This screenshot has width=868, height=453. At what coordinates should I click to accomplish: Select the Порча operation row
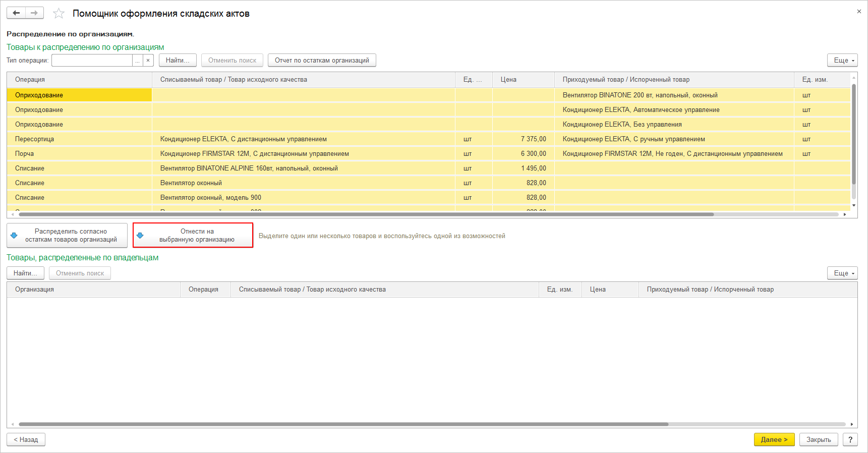79,154
